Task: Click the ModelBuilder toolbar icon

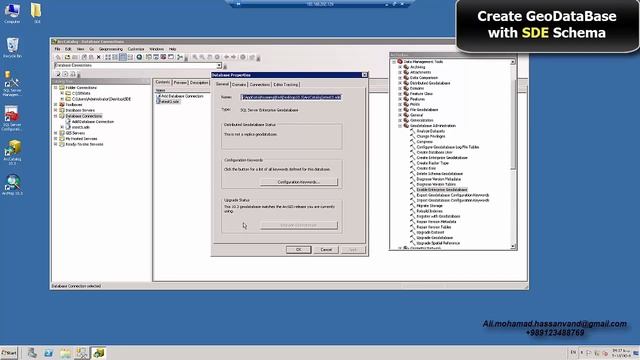Action: [180, 57]
